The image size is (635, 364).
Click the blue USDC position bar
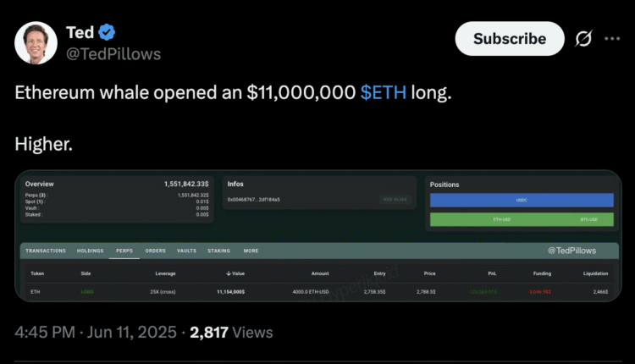click(x=521, y=201)
